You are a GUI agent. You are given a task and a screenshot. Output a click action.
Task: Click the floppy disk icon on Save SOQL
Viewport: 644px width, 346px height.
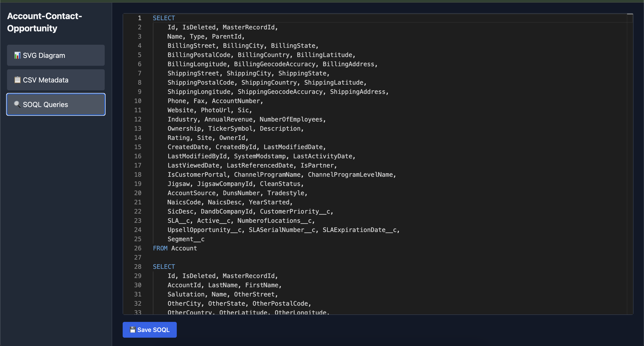(x=133, y=330)
